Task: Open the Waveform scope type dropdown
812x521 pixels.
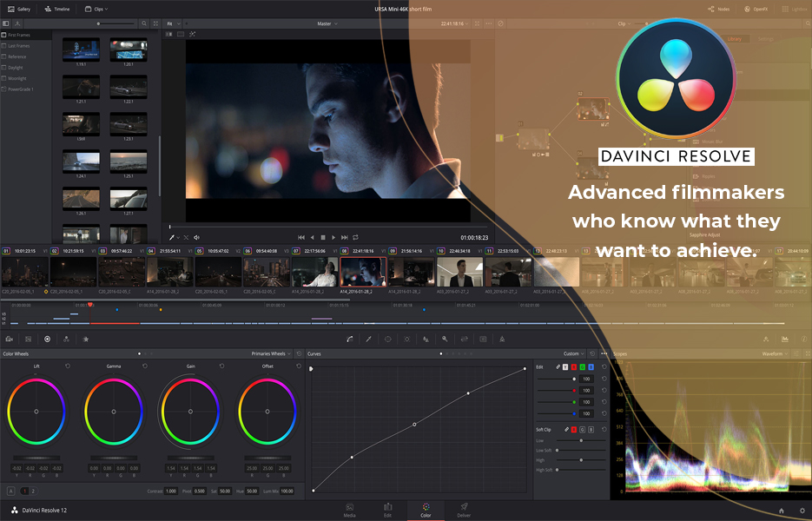Action: pos(774,353)
